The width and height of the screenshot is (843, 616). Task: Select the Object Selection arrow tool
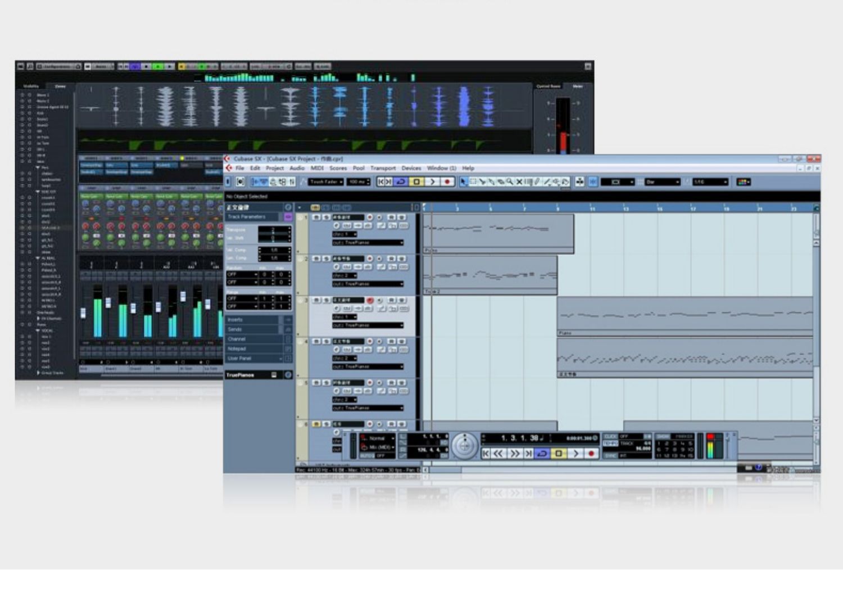(463, 182)
